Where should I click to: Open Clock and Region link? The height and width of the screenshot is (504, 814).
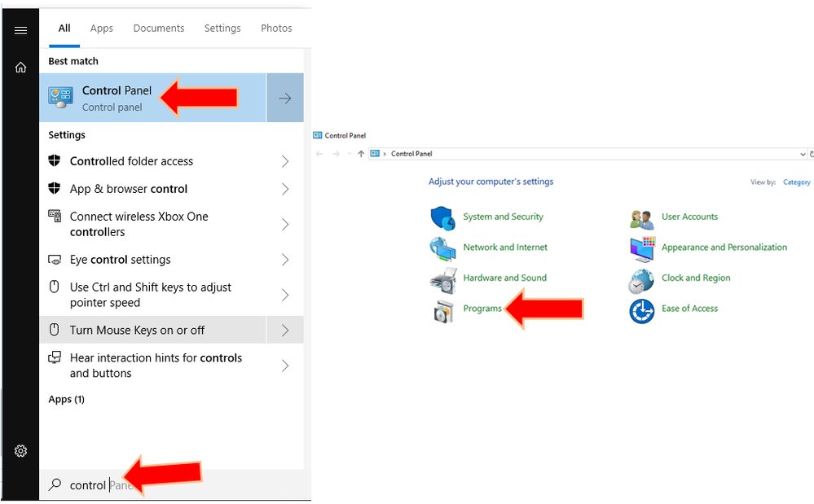tap(696, 278)
